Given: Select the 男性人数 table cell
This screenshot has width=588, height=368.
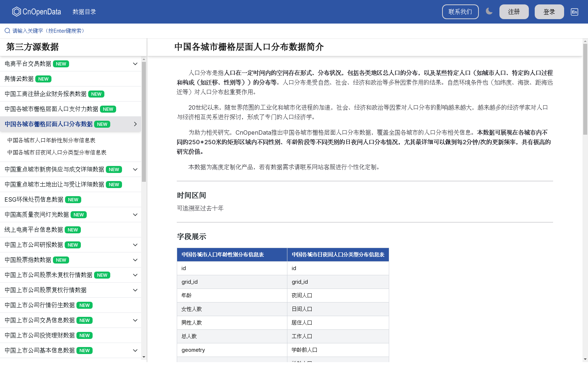Looking at the screenshot, I should tap(232, 322).
